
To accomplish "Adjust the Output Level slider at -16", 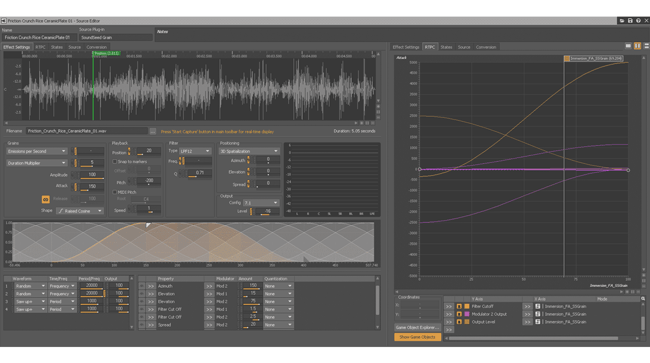I will point(268,212).
